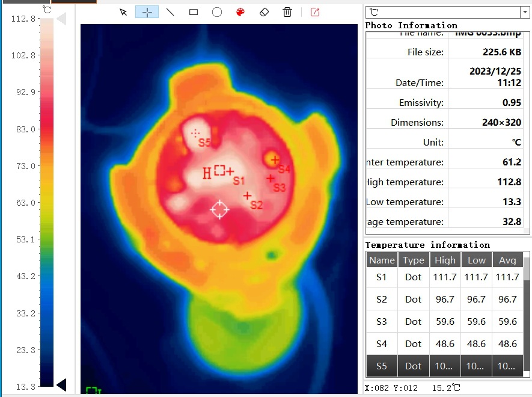The width and height of the screenshot is (532, 397).
Task: Click the Dimensions value 240×320
Action: point(501,122)
